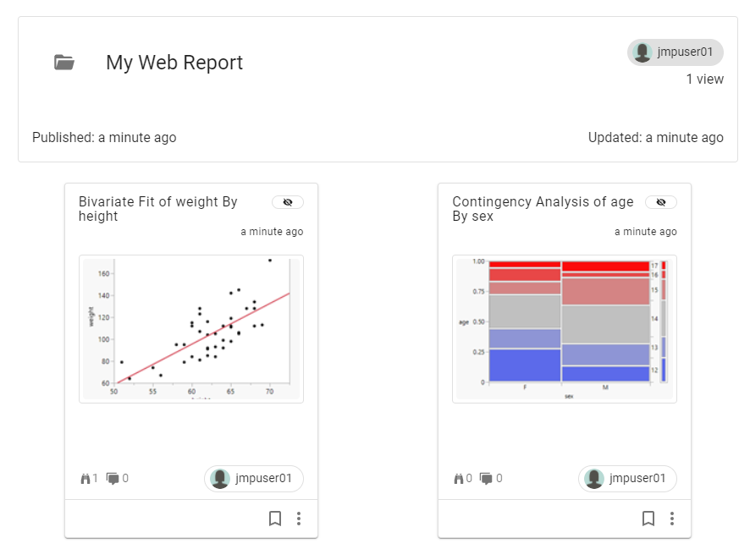Bookmark the Bivariate Fit report
This screenshot has height=560, width=750.
click(275, 519)
